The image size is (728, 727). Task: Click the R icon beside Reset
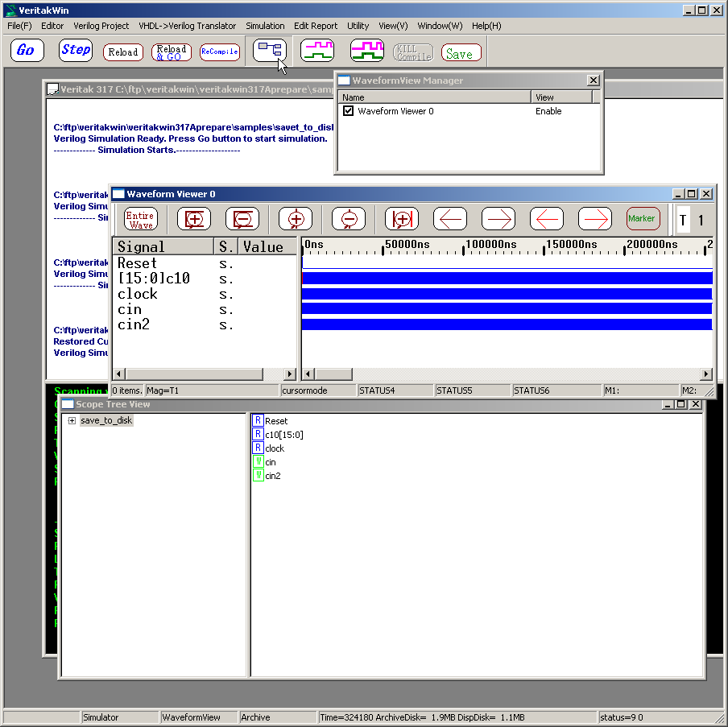point(258,420)
